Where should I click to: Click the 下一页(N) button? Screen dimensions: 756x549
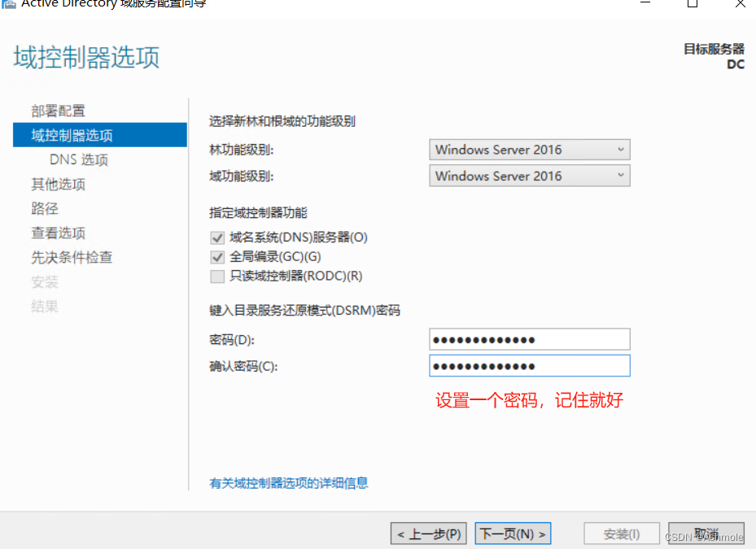[513, 534]
